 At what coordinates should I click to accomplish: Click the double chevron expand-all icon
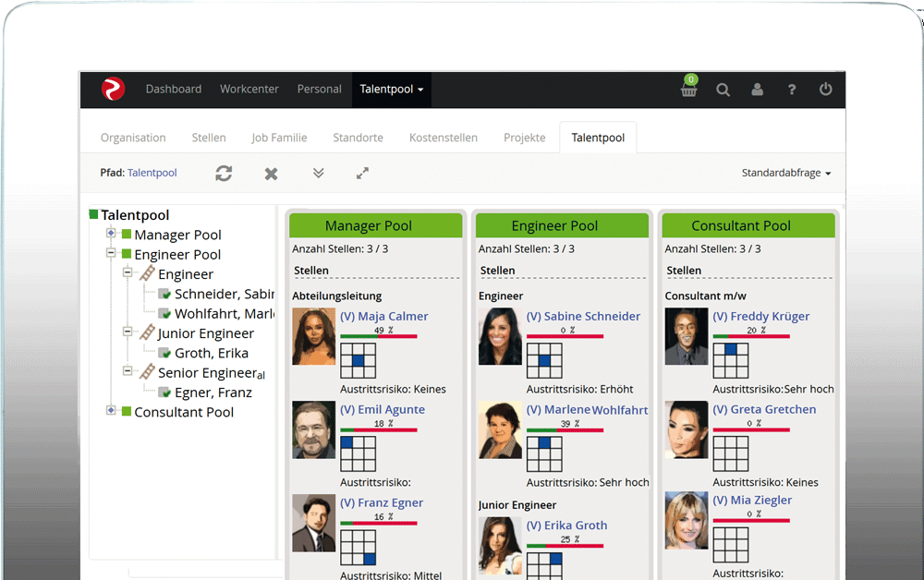pos(318,173)
